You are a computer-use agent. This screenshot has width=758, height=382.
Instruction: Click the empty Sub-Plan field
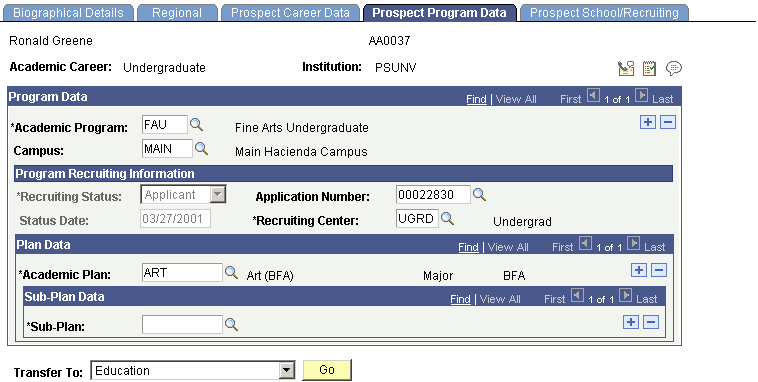[x=182, y=324]
